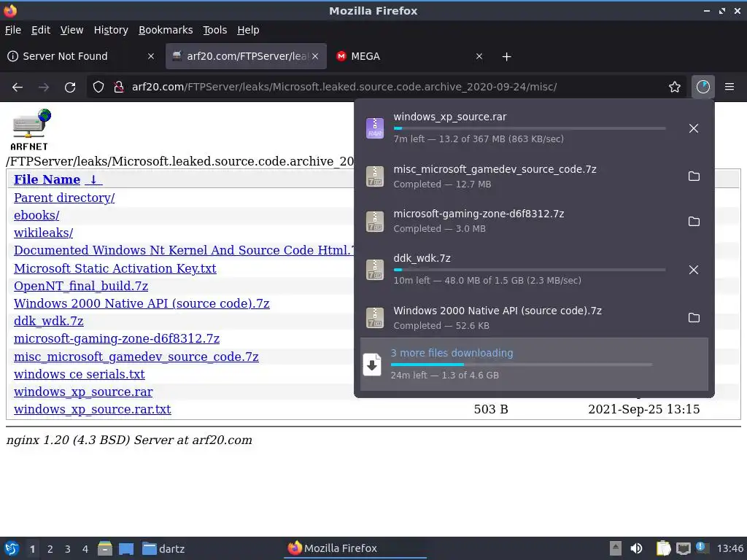Click the ARFNET server logo

(x=31, y=130)
